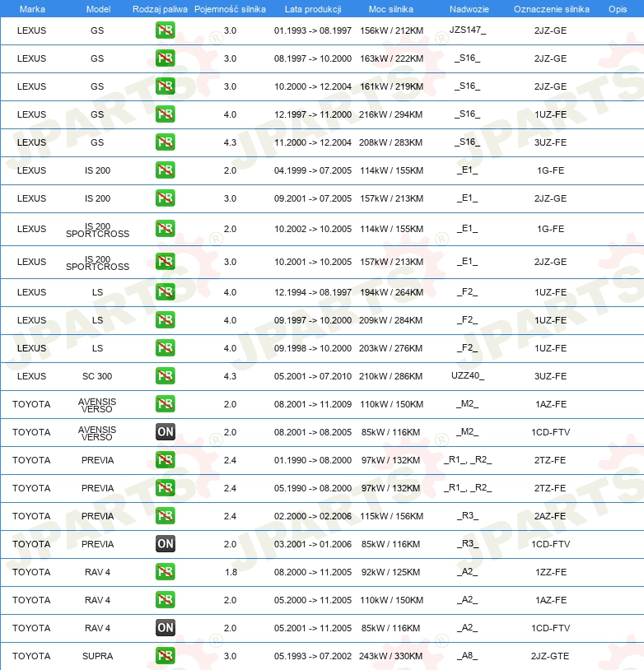Click petrol icon in IS 200 Sportcross 2.0 row

click(x=165, y=229)
